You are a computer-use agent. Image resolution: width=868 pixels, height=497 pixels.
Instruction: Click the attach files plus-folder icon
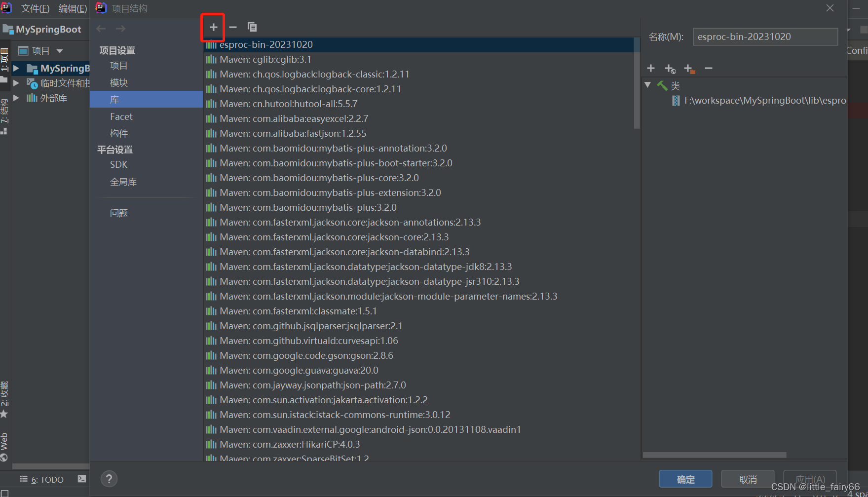point(688,69)
